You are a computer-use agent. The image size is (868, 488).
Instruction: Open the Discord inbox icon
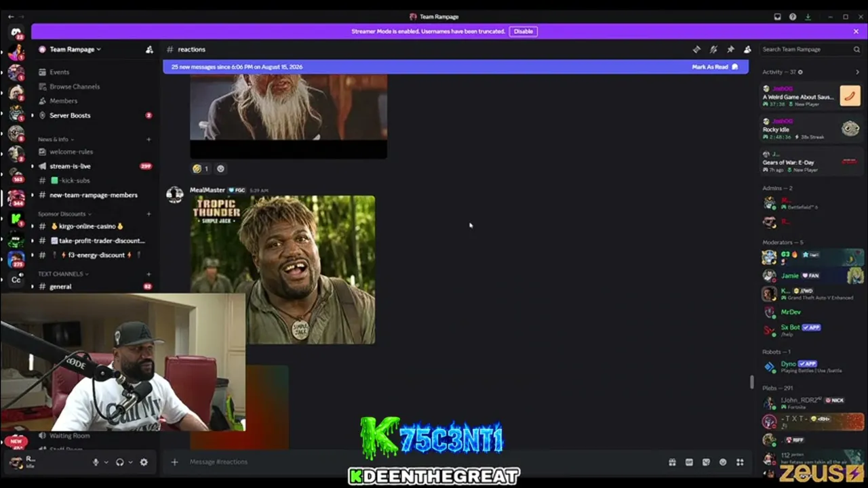(777, 17)
